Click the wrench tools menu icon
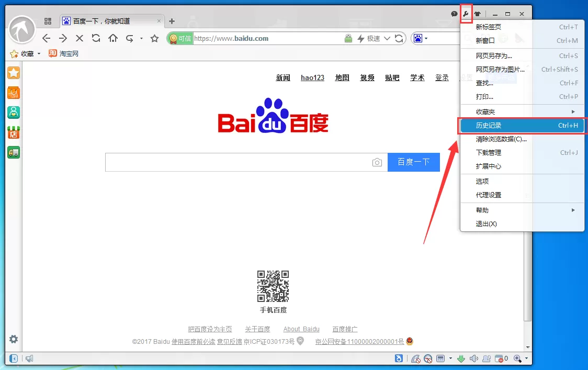 [x=466, y=14]
